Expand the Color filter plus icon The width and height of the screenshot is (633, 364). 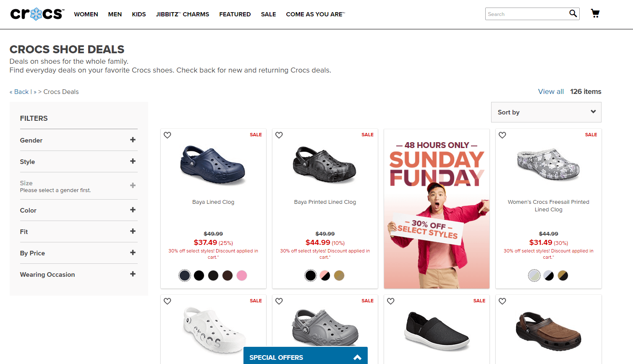[x=133, y=210]
